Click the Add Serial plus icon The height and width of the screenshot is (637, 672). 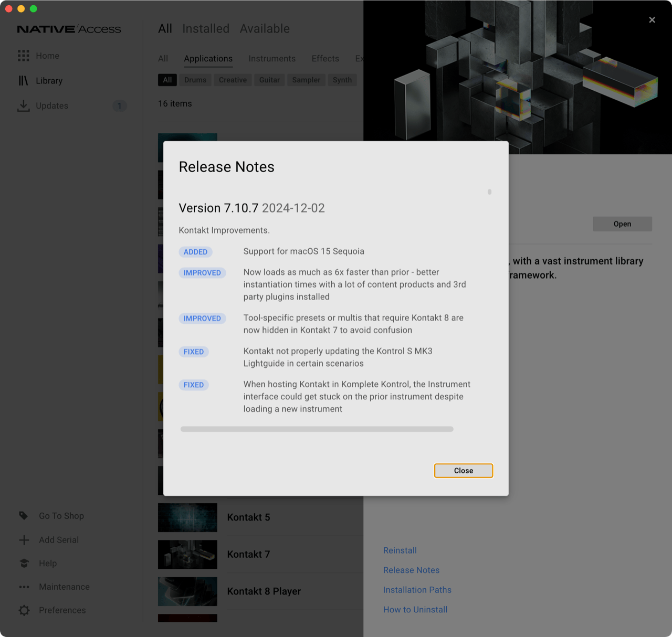pos(24,540)
